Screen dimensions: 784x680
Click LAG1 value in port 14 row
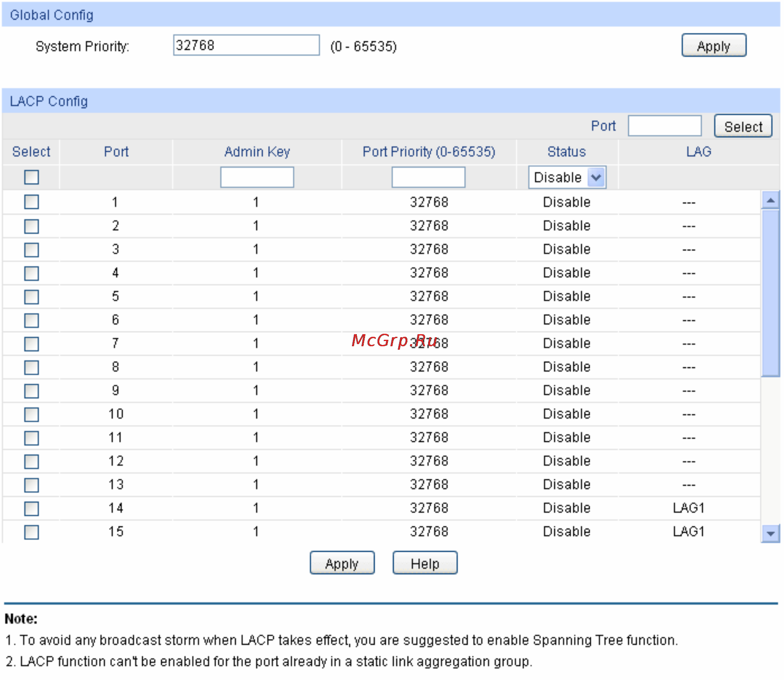click(689, 508)
